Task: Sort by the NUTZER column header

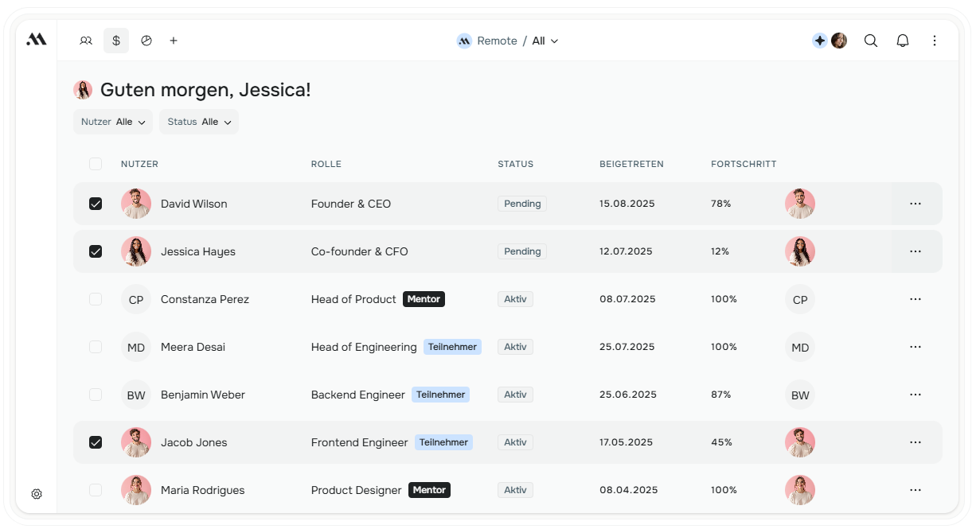Action: [139, 164]
